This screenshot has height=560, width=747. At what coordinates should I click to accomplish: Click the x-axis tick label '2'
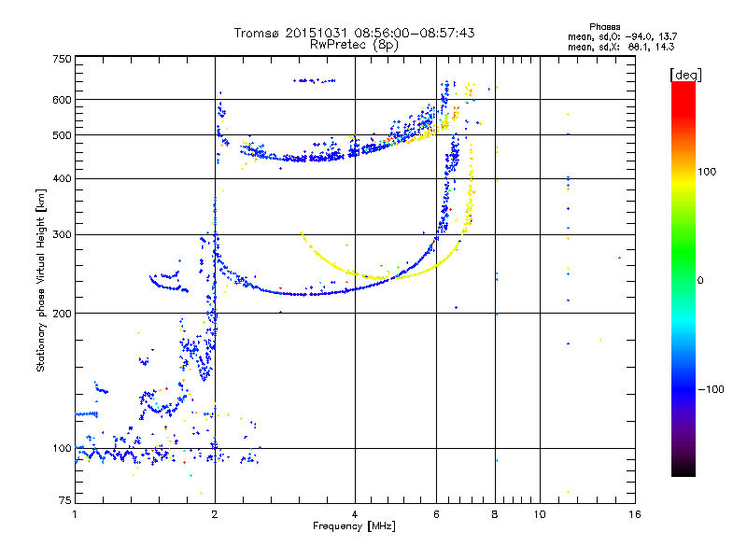pos(215,515)
